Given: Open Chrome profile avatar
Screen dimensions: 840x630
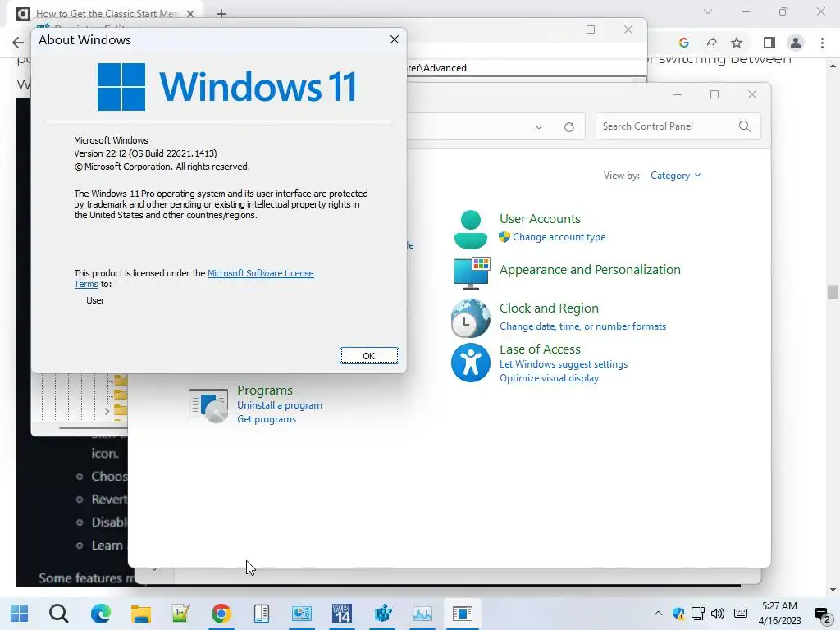Looking at the screenshot, I should tap(796, 43).
